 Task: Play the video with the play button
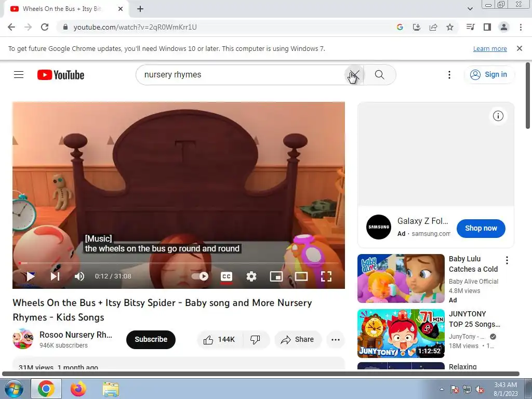pos(31,276)
